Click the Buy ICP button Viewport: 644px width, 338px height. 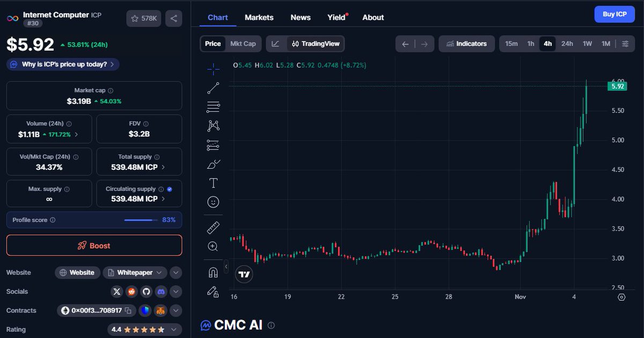coord(614,14)
